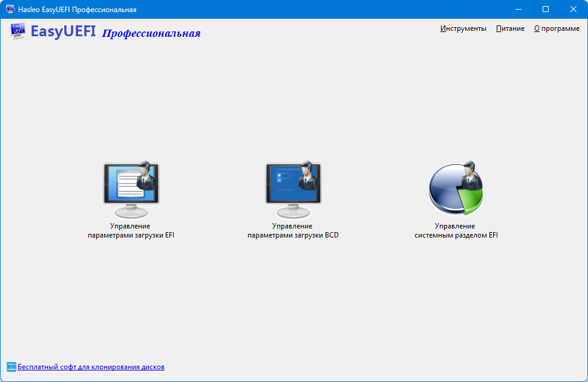Click the label Управление параметрами загрузки BCD
This screenshot has height=382, width=588.
293,231
